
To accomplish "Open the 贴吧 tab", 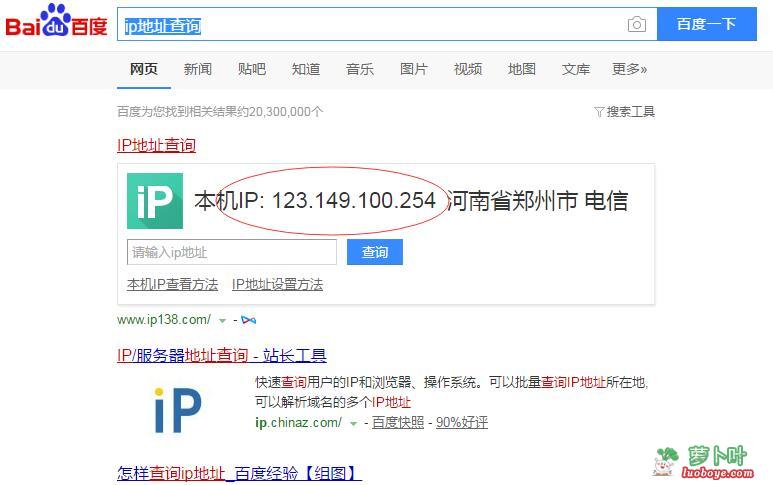I will [x=251, y=69].
